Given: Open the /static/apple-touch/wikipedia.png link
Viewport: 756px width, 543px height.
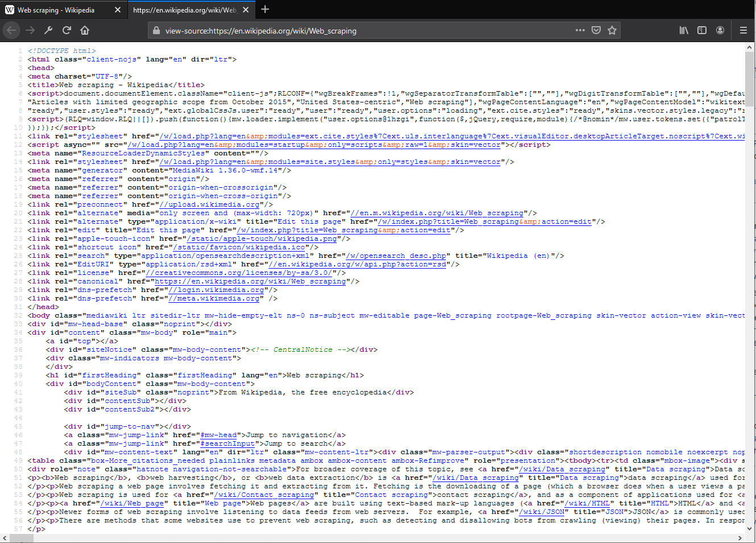Looking at the screenshot, I should 262,238.
